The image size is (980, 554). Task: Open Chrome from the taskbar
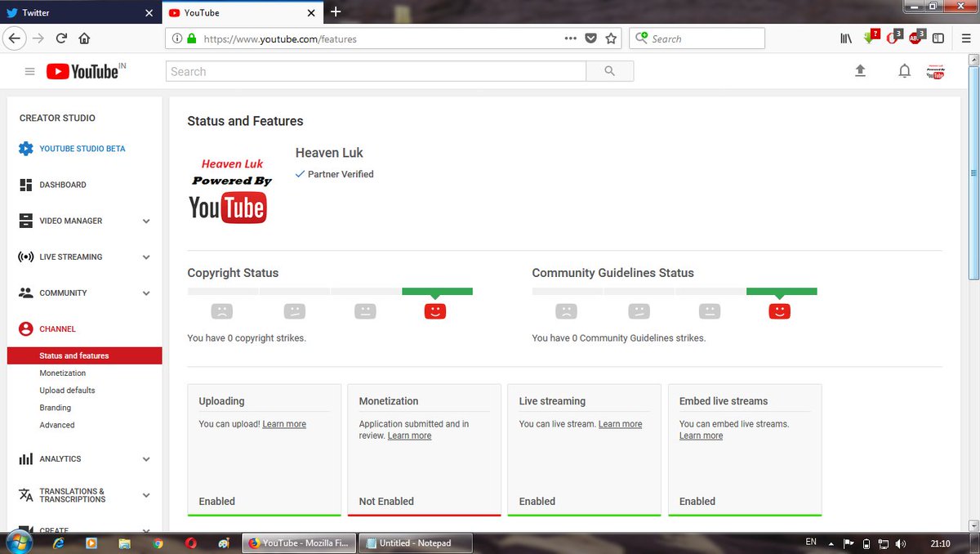point(157,543)
